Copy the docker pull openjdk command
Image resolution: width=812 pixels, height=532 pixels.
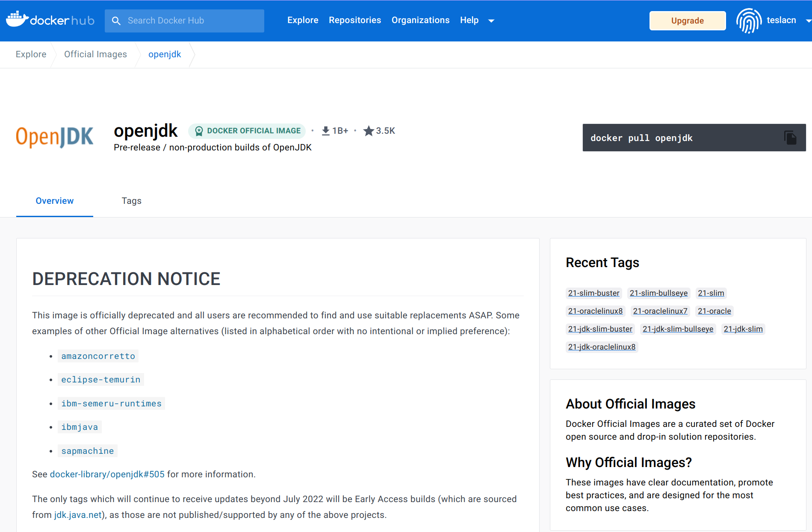tap(791, 138)
